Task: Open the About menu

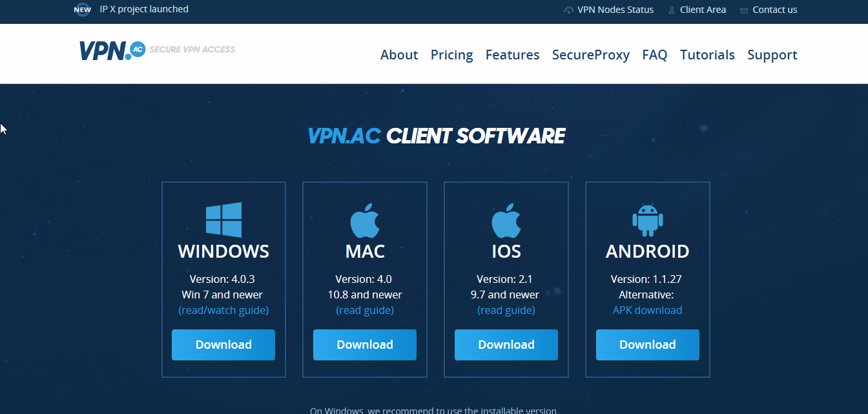Action: coord(399,55)
